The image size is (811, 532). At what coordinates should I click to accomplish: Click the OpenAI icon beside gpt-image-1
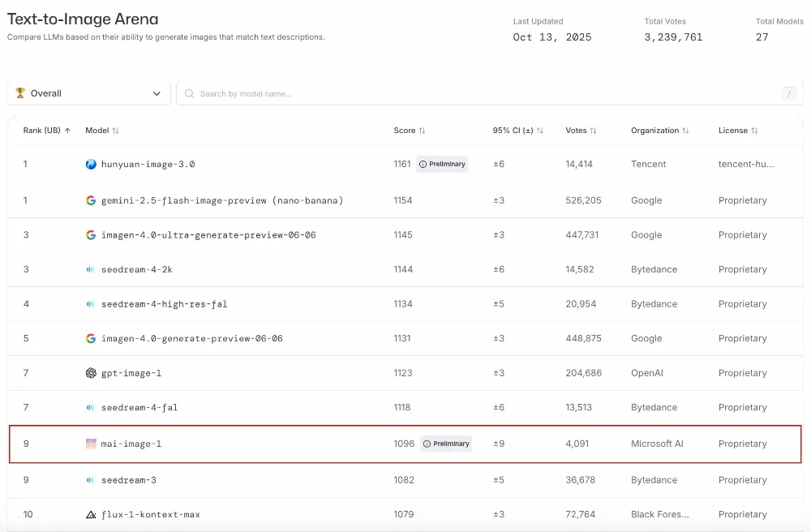91,373
